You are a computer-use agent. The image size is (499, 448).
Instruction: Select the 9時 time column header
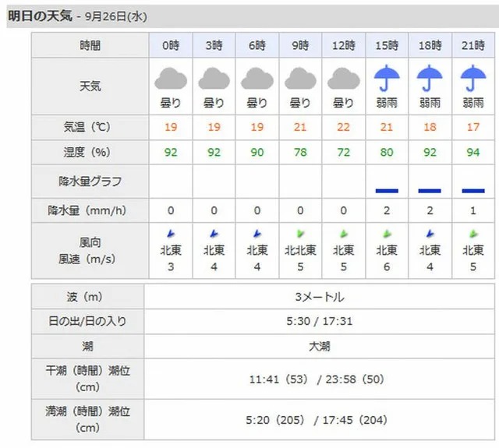tap(300, 45)
